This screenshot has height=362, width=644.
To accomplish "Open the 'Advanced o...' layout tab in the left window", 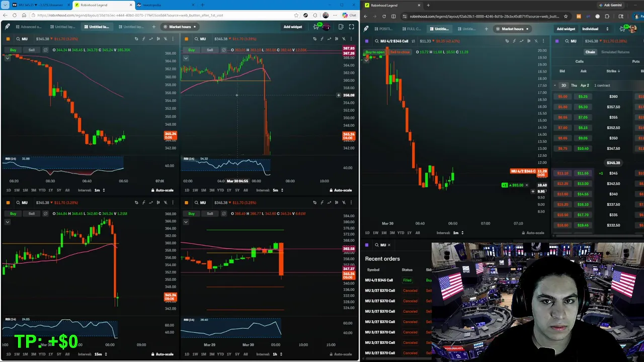I will 29,27.
